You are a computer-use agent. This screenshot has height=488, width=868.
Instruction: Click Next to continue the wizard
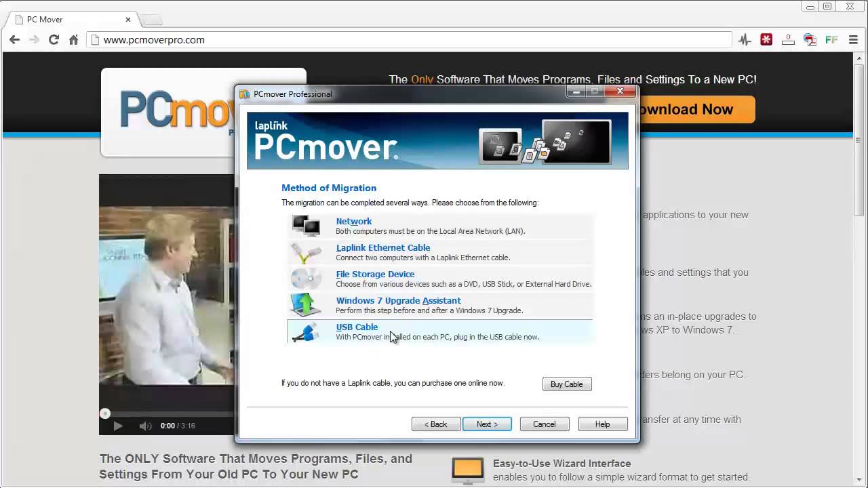[x=487, y=424]
